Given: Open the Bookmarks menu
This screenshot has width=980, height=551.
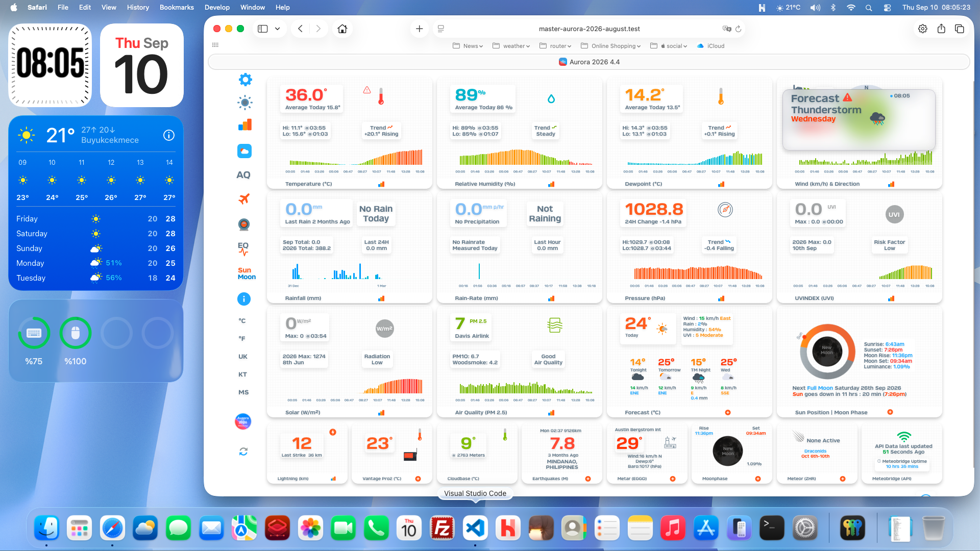Looking at the screenshot, I should point(177,8).
